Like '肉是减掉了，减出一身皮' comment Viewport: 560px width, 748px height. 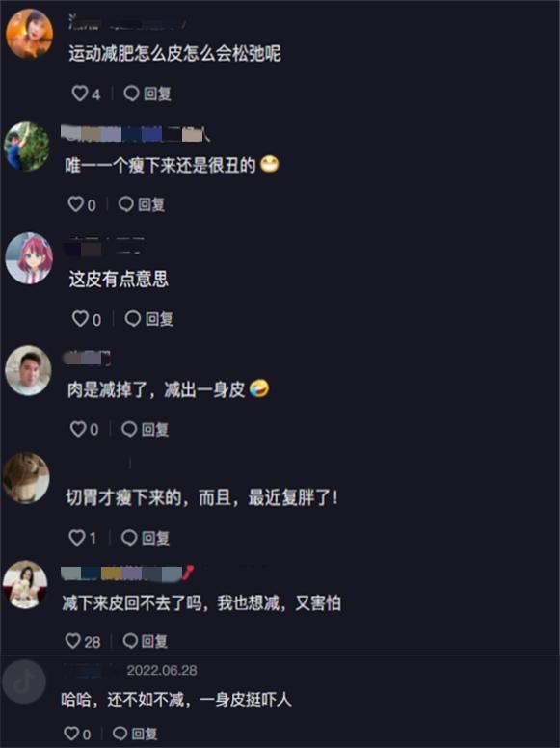(85, 429)
